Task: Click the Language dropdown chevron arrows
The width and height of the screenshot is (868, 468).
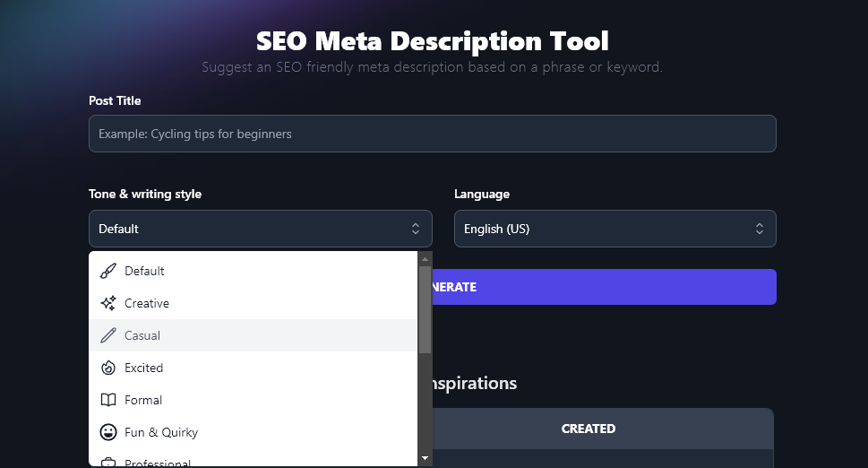Action: 760,229
